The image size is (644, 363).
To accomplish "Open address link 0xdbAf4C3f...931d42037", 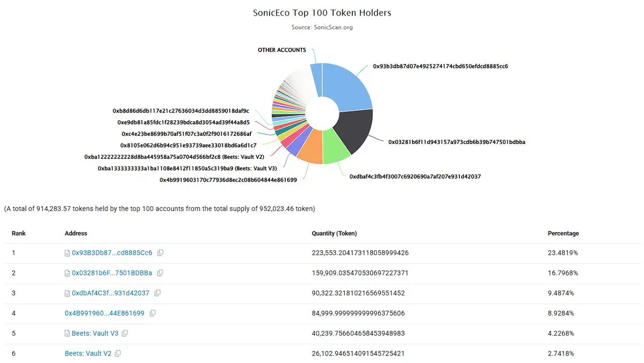I will pyautogui.click(x=111, y=293).
